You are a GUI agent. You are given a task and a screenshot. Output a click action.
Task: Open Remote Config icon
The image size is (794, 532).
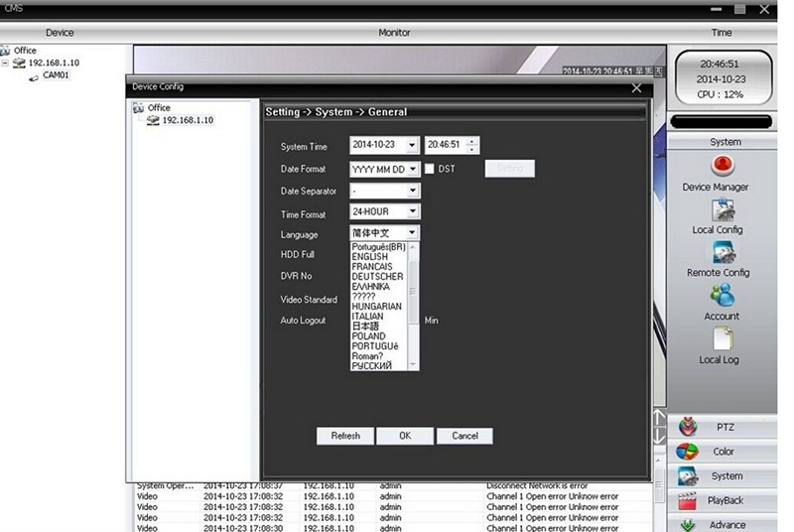722,252
